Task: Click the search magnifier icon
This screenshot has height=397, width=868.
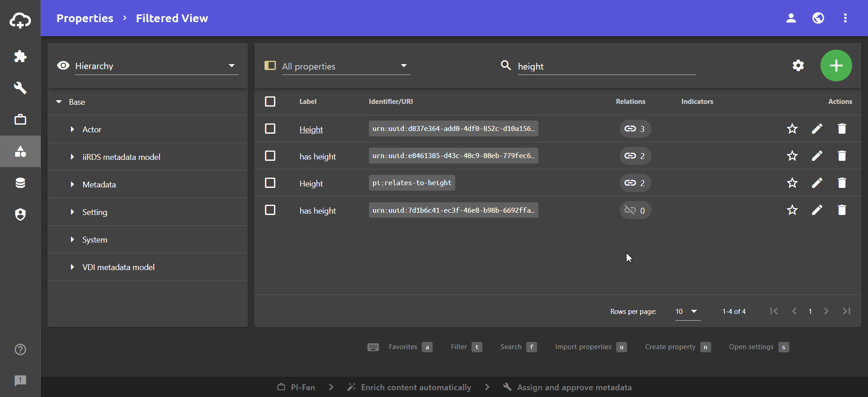Action: (x=506, y=65)
